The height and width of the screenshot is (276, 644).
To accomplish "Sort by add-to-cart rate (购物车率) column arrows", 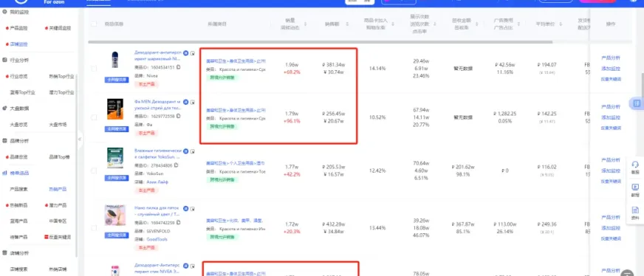I will pos(393,24).
